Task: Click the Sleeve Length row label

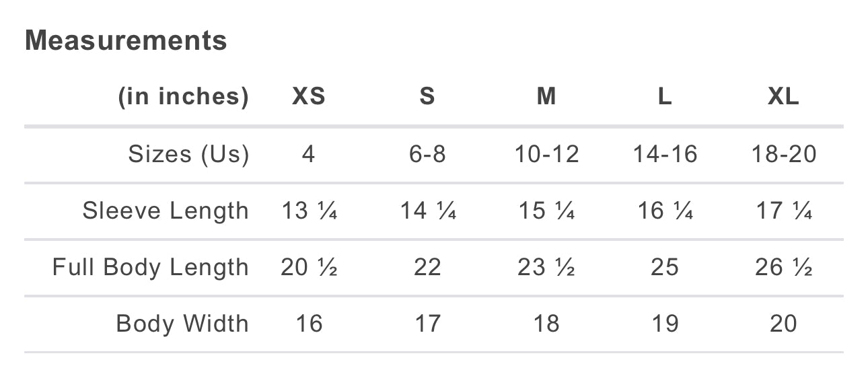Action: coord(166,211)
